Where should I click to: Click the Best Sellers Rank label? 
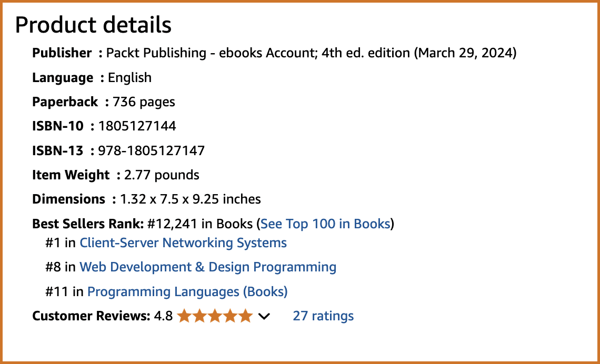[88, 224]
